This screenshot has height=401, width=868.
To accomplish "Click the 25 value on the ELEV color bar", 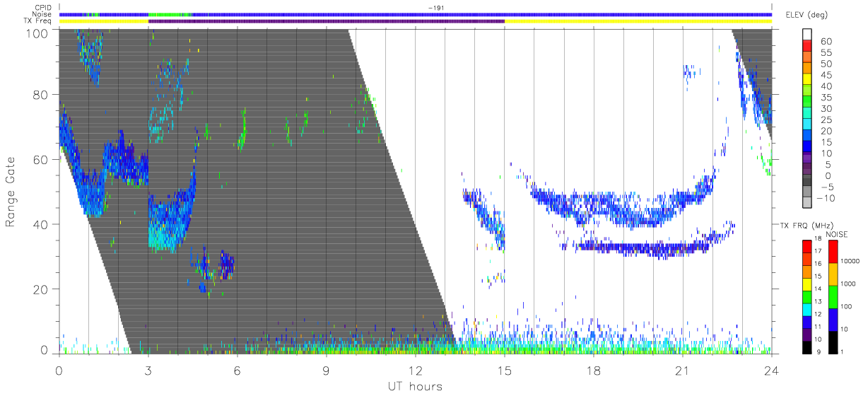I will [x=826, y=120].
